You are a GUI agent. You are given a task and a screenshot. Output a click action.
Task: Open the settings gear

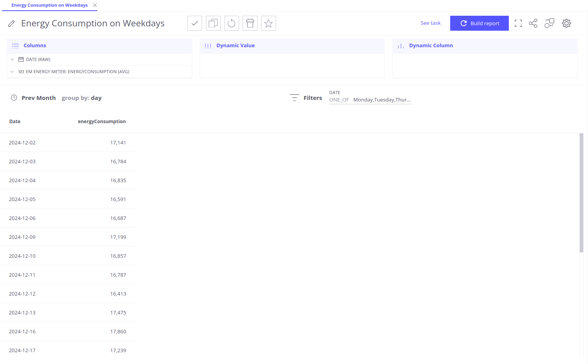(566, 23)
